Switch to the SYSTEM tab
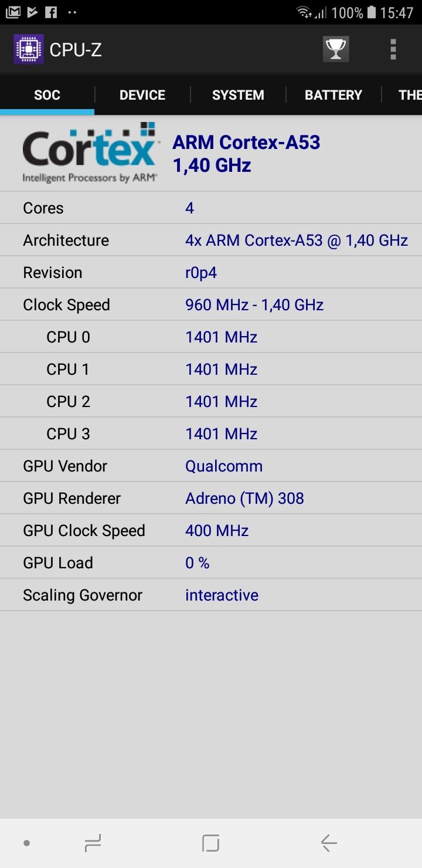422x868 pixels. tap(238, 95)
